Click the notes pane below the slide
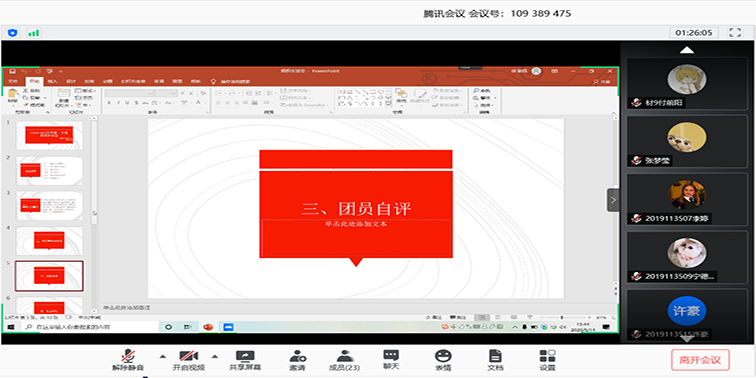 tap(357, 307)
